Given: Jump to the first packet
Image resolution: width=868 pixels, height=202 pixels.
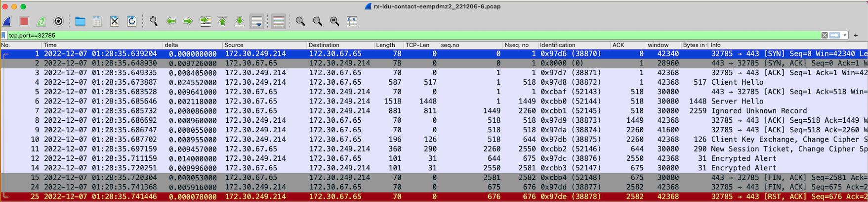Looking at the screenshot, I should pyautogui.click(x=222, y=21).
